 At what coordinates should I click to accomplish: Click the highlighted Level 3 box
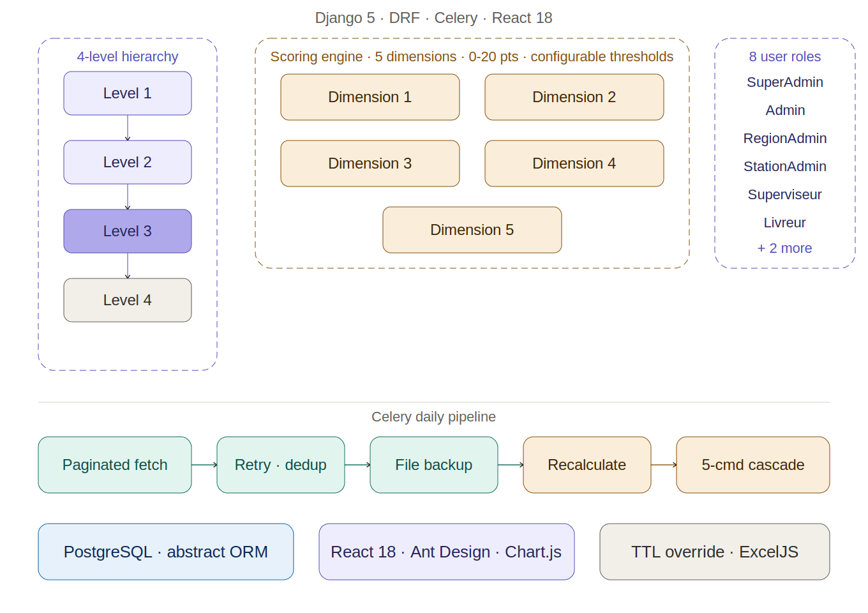[x=128, y=231]
